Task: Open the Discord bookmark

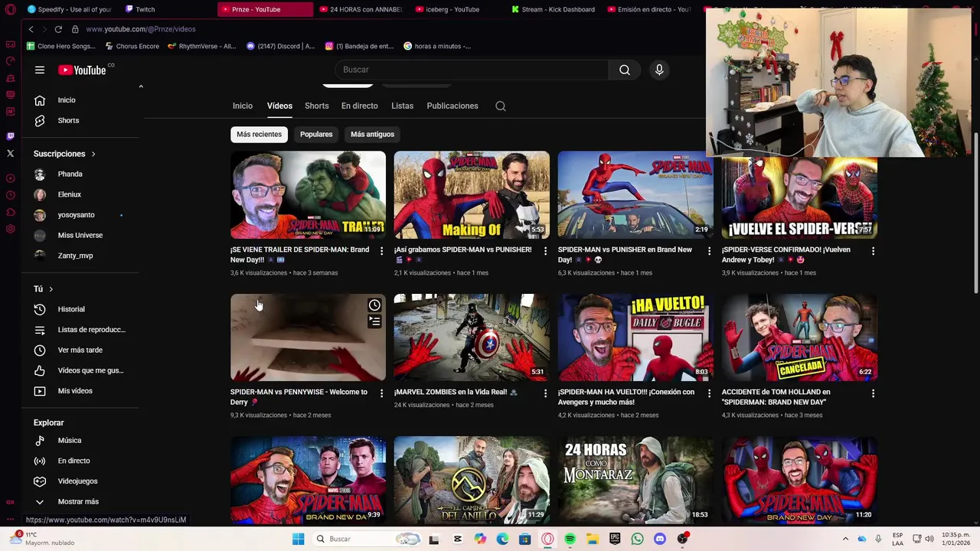Action: (x=280, y=46)
